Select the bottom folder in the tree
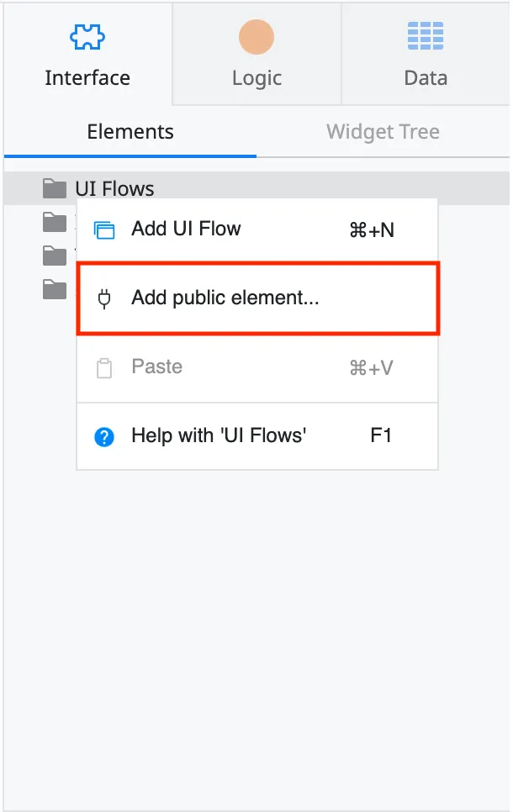The height and width of the screenshot is (812, 513). [54, 288]
